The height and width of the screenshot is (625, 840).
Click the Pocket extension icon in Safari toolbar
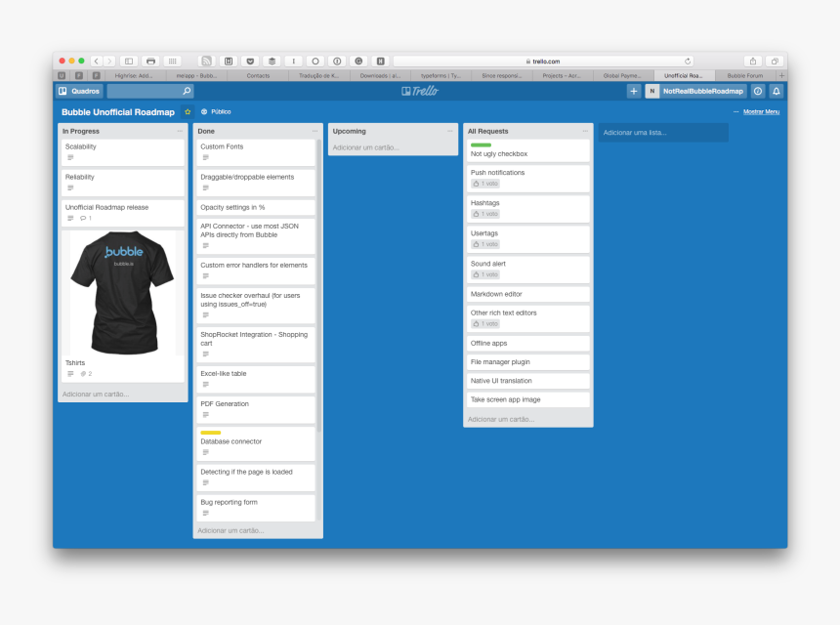(x=250, y=62)
